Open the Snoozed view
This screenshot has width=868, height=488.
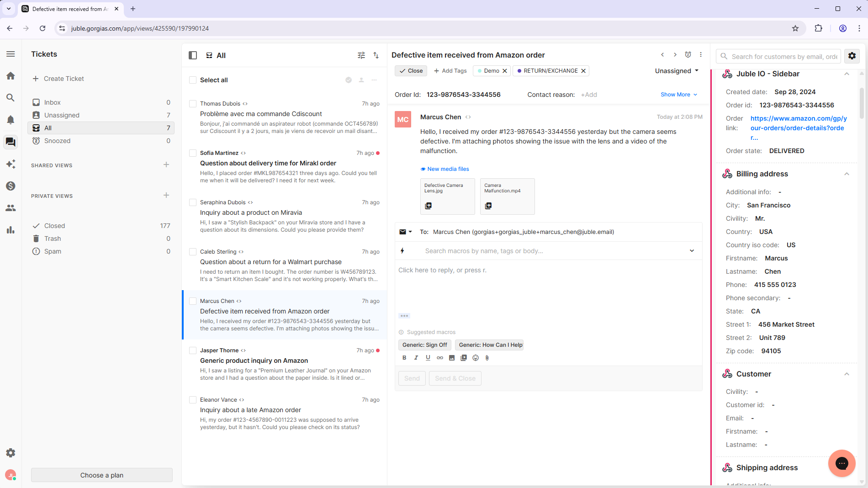pyautogui.click(x=101, y=141)
